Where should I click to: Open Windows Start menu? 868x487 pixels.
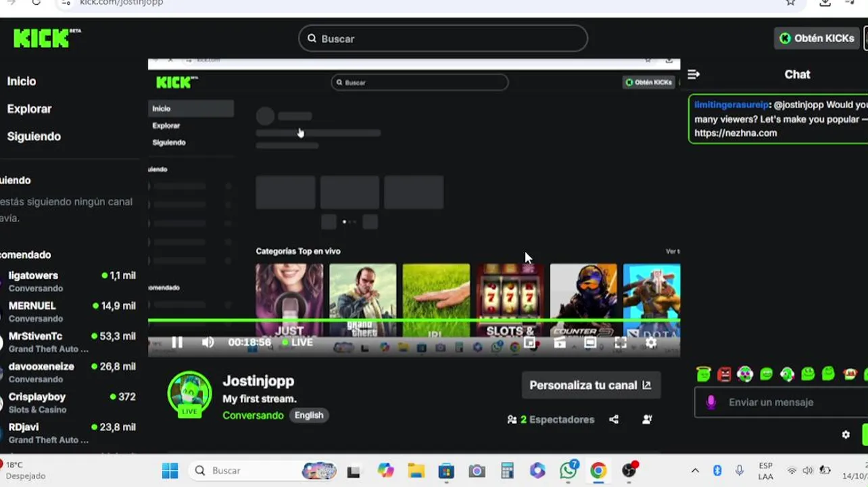(170, 471)
